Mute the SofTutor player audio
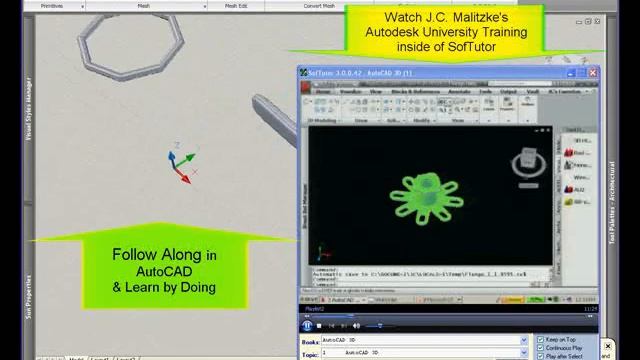 (356, 326)
